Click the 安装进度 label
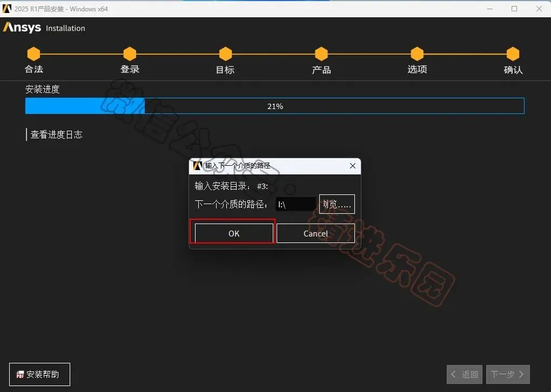The image size is (551, 392). (43, 89)
